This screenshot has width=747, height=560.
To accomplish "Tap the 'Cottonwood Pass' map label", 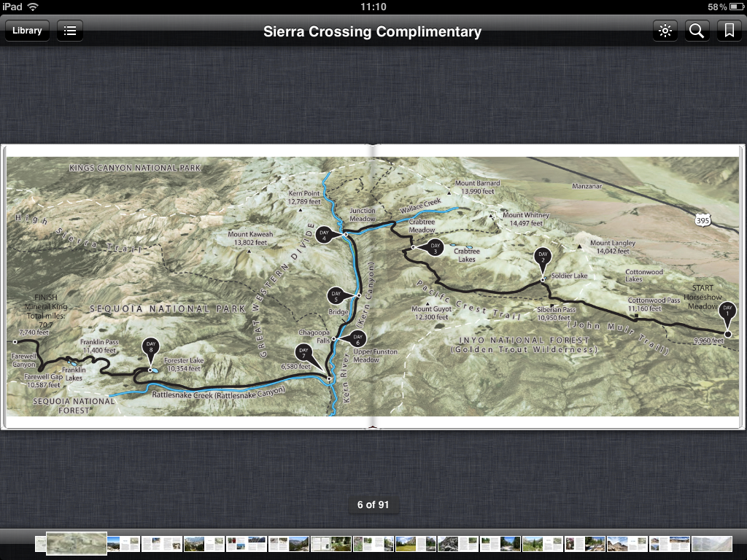I will [654, 300].
